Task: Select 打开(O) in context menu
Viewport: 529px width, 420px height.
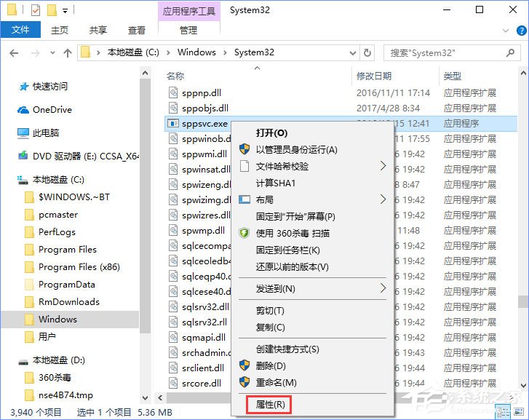Action: 312,133
